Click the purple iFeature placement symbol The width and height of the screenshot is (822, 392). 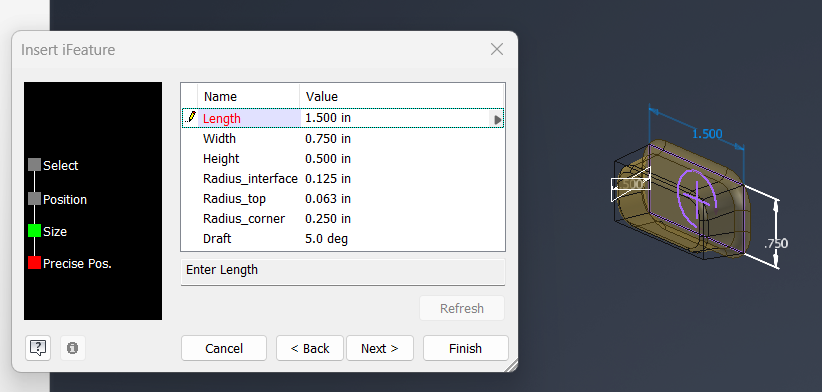(x=696, y=197)
